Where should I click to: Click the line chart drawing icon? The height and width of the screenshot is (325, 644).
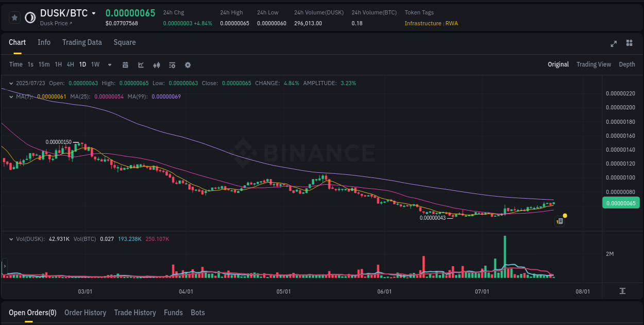click(x=141, y=65)
